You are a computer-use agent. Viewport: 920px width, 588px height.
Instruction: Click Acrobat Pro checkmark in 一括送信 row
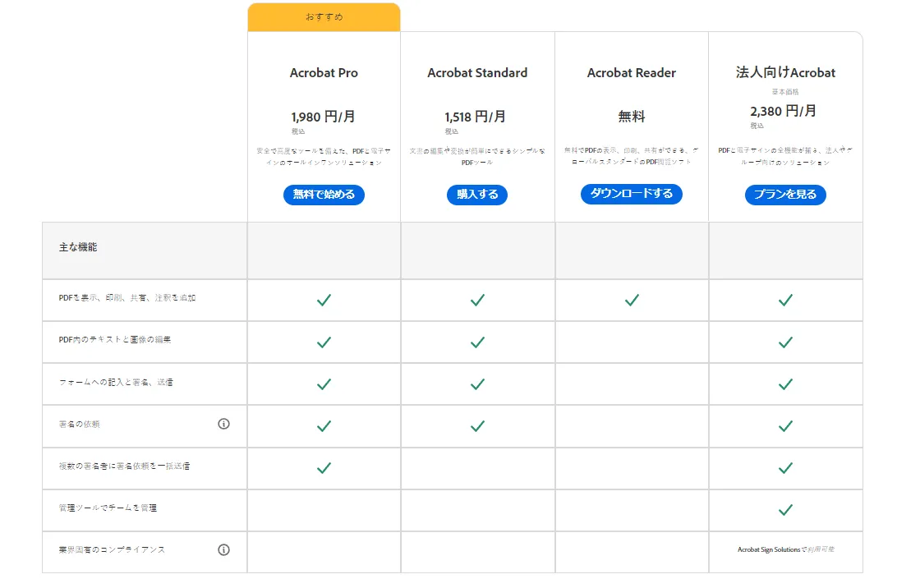click(324, 468)
